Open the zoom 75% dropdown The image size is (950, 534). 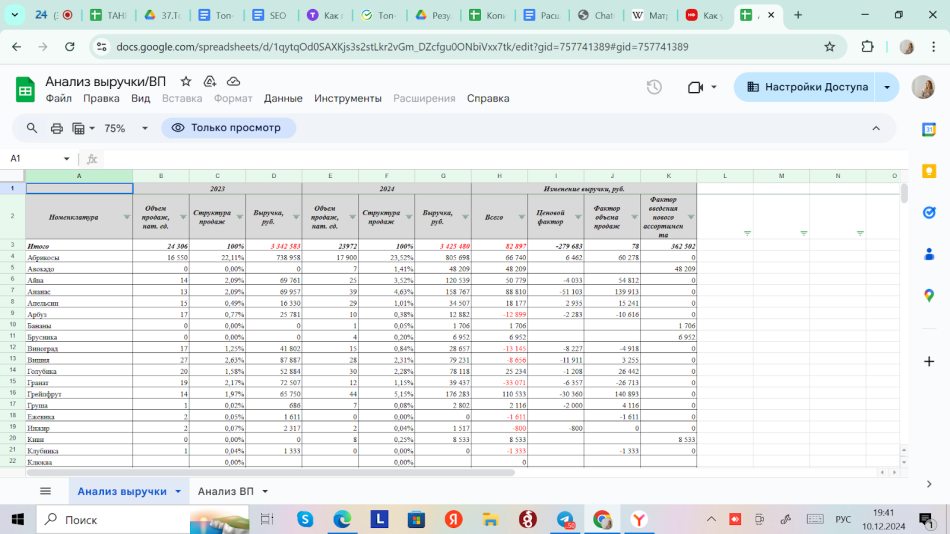pos(144,128)
